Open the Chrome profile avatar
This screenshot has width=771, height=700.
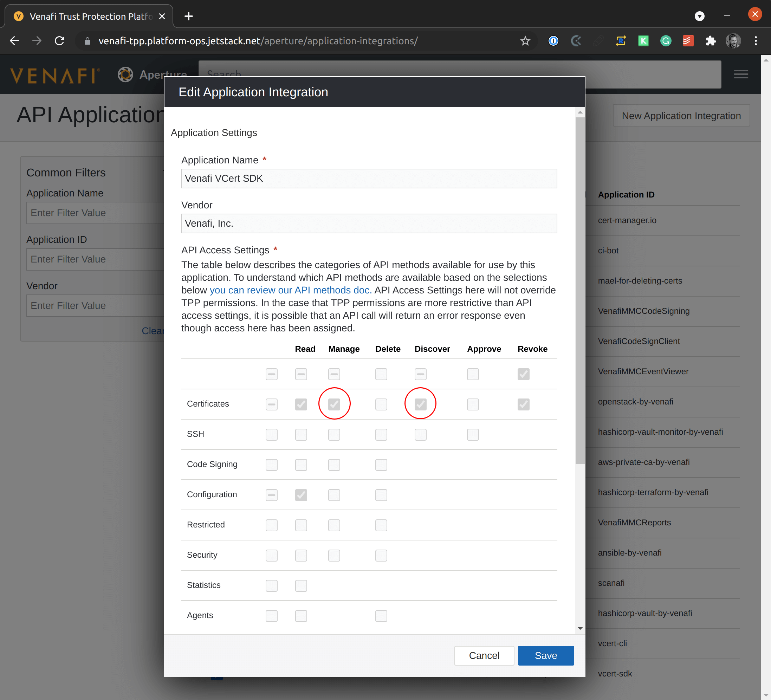pos(733,41)
